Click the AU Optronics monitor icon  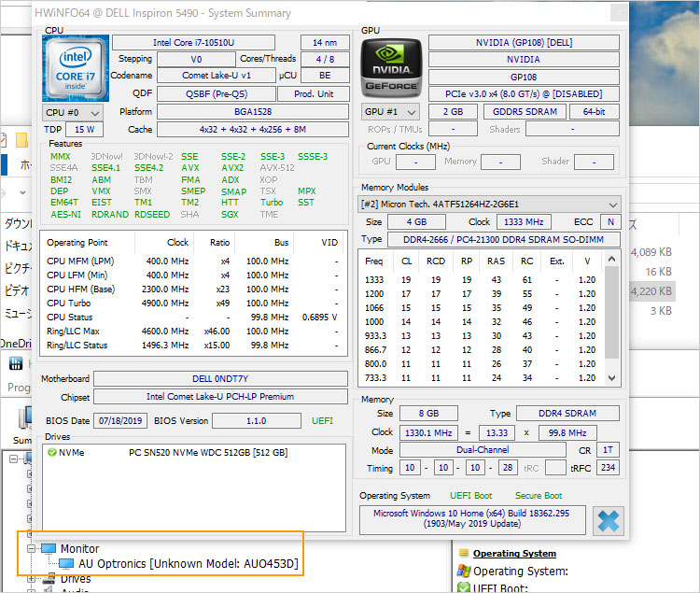66,563
